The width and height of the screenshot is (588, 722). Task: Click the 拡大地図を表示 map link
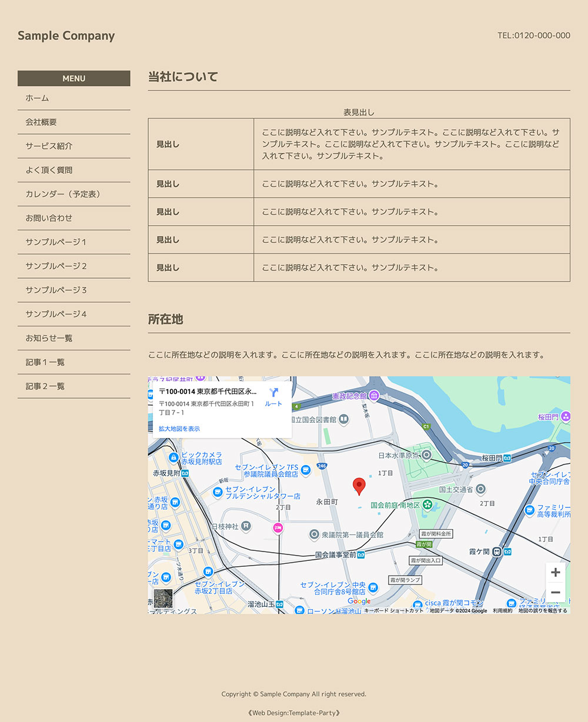point(179,429)
